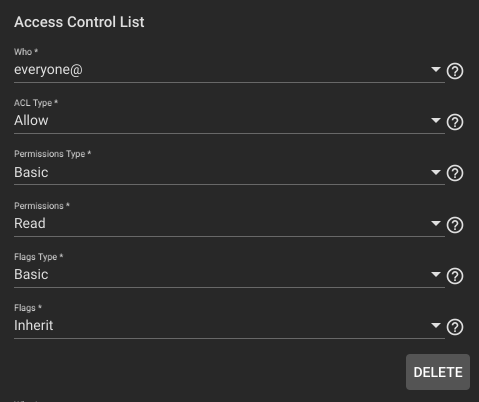Open help tooltip for the Who field
479x402 pixels.
click(x=455, y=71)
